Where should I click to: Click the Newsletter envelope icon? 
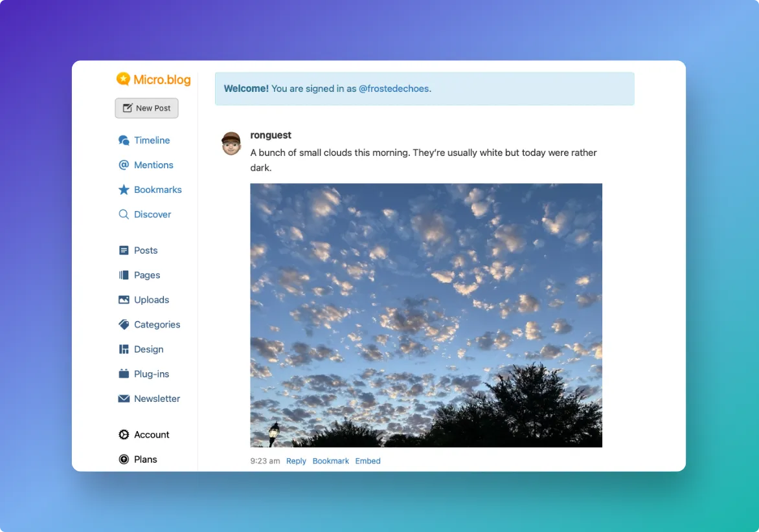pyautogui.click(x=124, y=399)
